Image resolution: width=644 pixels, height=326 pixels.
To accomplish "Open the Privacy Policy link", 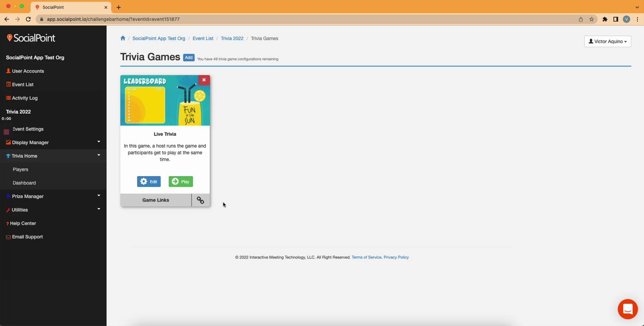I will coord(396,257).
